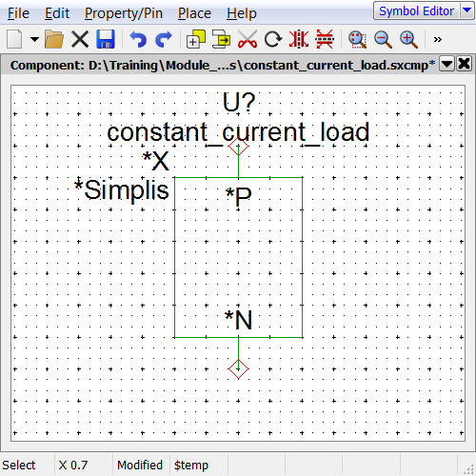Image resolution: width=476 pixels, height=476 pixels.
Task: Open the New document dropdown arrow
Action: coord(34,39)
